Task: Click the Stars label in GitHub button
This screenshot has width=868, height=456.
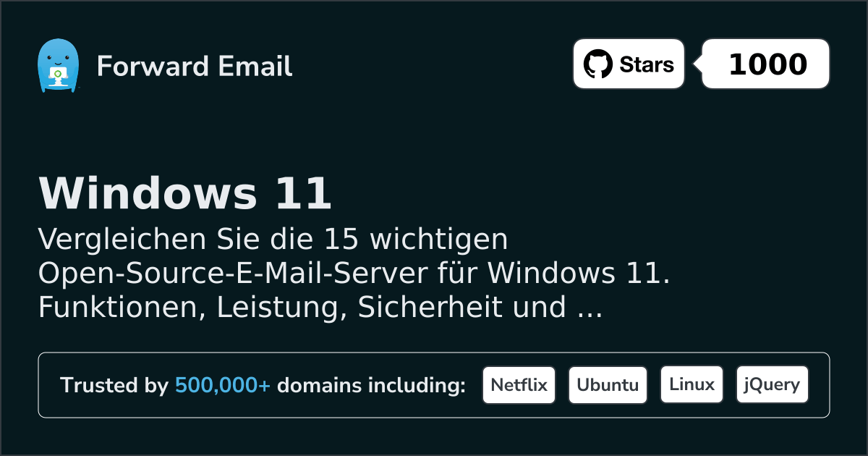Action: click(x=647, y=64)
